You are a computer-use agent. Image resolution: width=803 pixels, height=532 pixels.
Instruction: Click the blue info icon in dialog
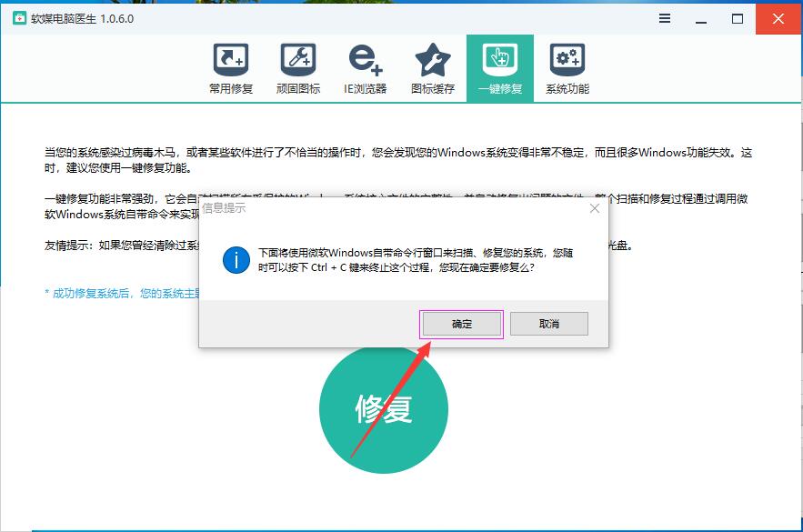point(236,261)
